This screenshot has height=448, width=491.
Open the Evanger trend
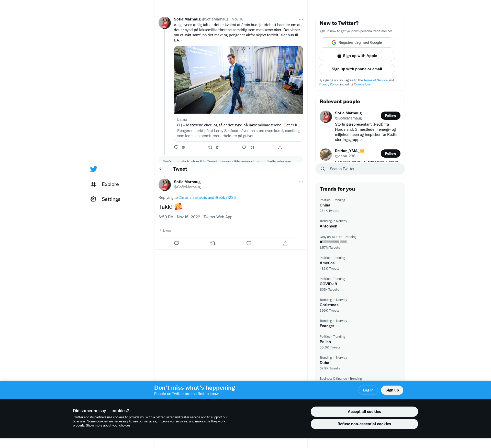click(x=360, y=323)
